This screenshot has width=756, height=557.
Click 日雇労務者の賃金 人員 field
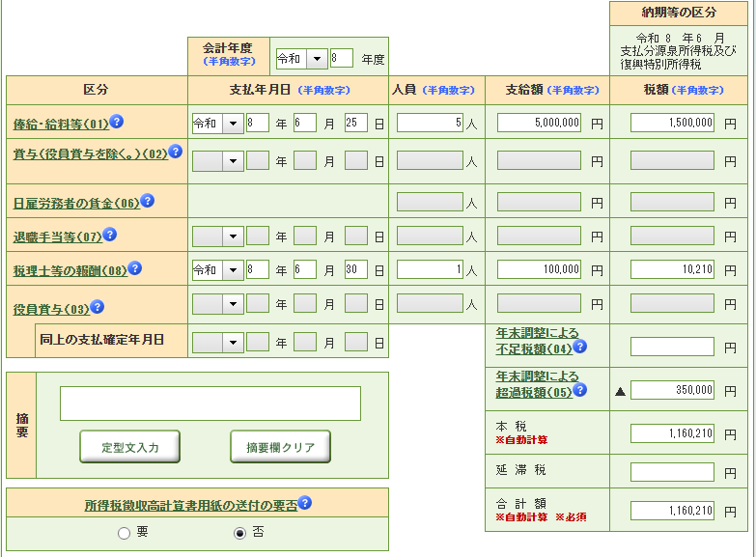tap(430, 202)
